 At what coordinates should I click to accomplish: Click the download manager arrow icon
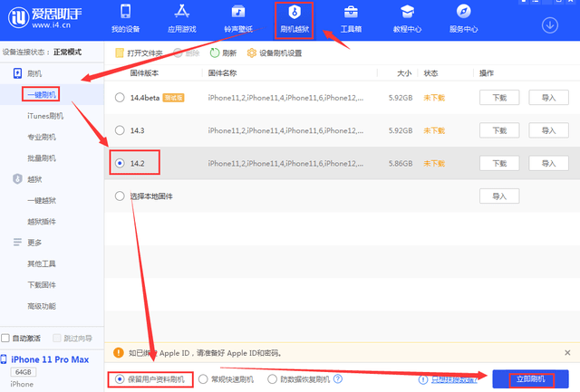(x=550, y=25)
